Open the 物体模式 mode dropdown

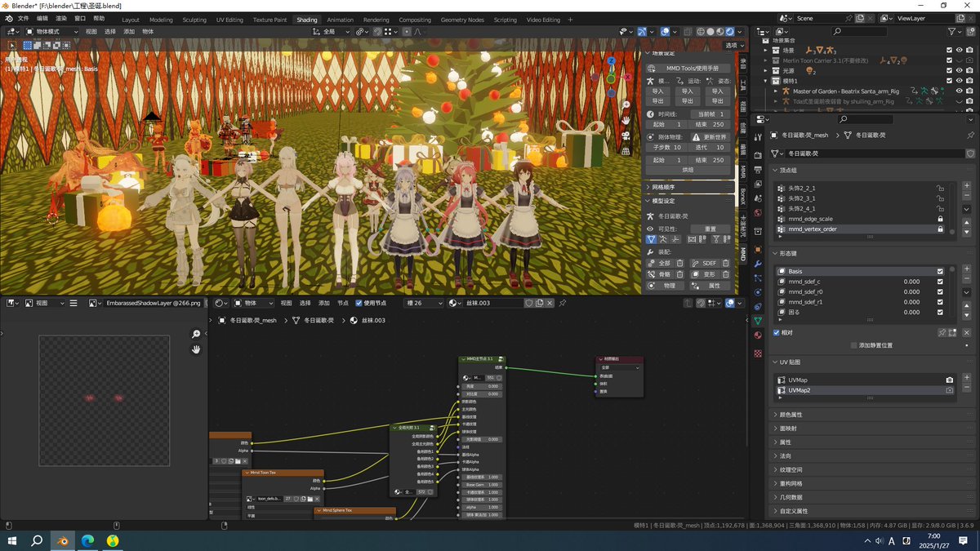(51, 31)
